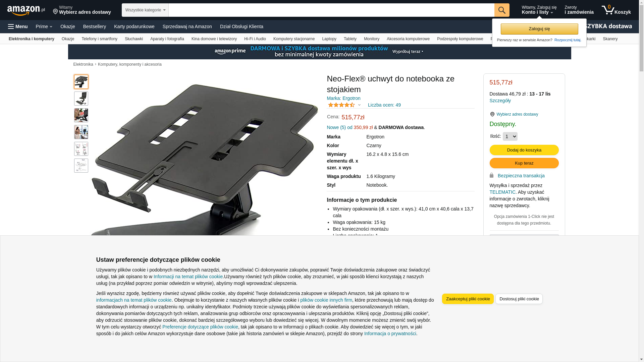Click the star rating icon
The height and width of the screenshot is (362, 644).
[341, 105]
